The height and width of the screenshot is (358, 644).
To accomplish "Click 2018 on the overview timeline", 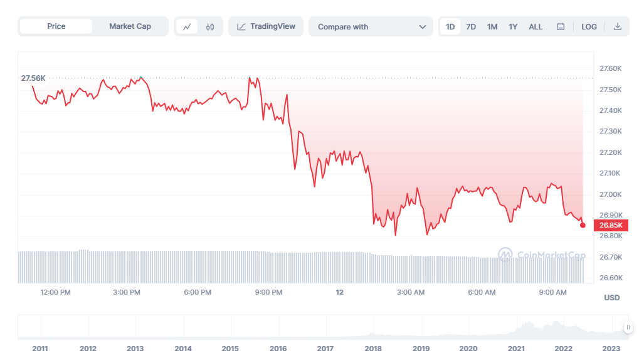I will click(x=373, y=349).
